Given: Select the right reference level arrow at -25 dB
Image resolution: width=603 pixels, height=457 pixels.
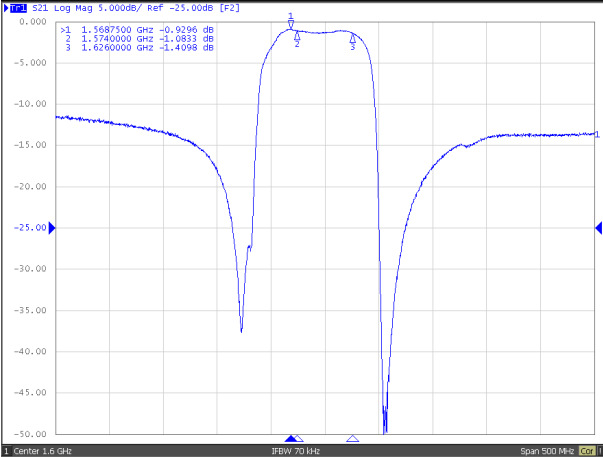Looking at the screenshot, I should [x=598, y=228].
